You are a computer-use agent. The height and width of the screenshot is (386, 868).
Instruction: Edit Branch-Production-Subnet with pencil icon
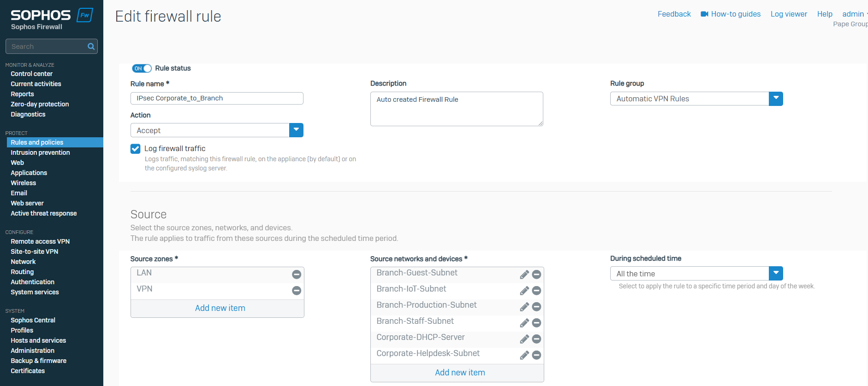pyautogui.click(x=524, y=307)
